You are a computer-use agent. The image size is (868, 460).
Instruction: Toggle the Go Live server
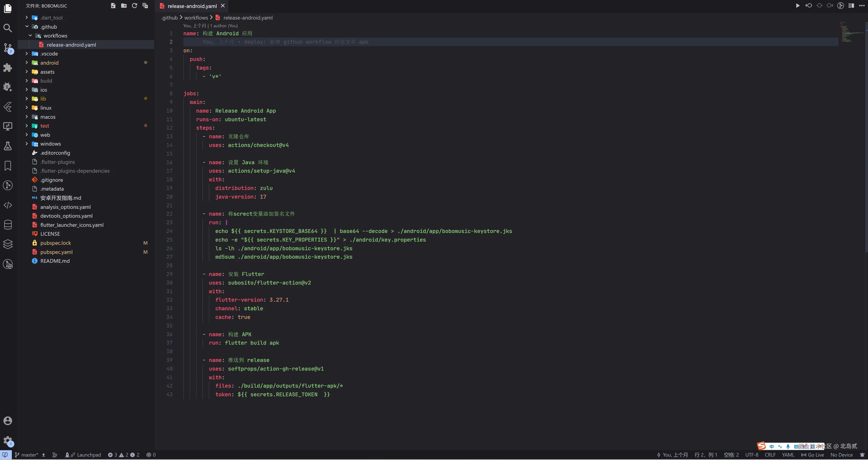tap(812, 455)
